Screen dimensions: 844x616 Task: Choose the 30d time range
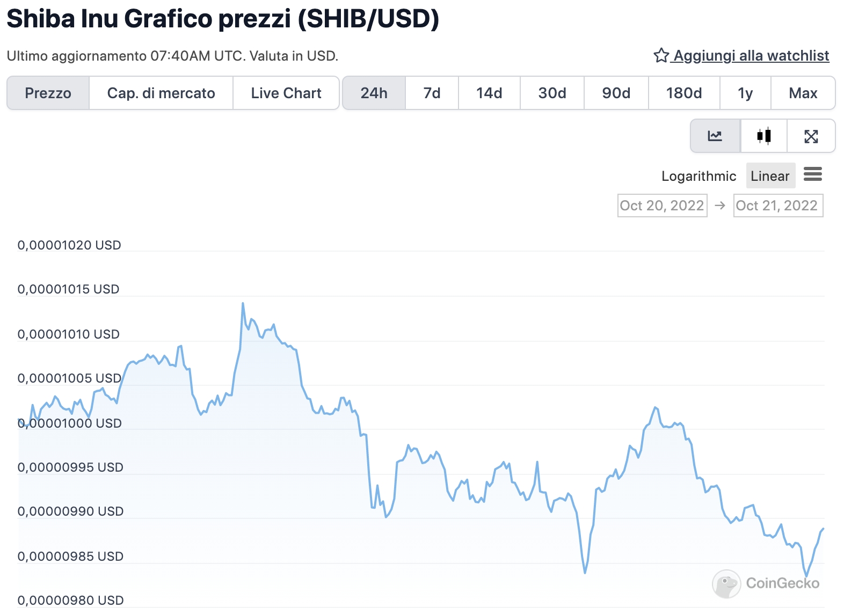click(552, 93)
